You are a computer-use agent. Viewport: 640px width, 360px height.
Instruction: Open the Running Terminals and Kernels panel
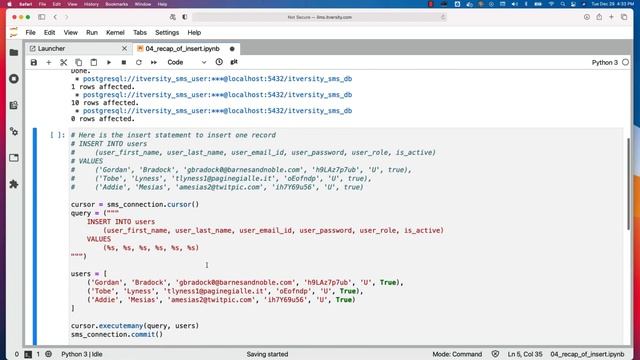click(14, 79)
